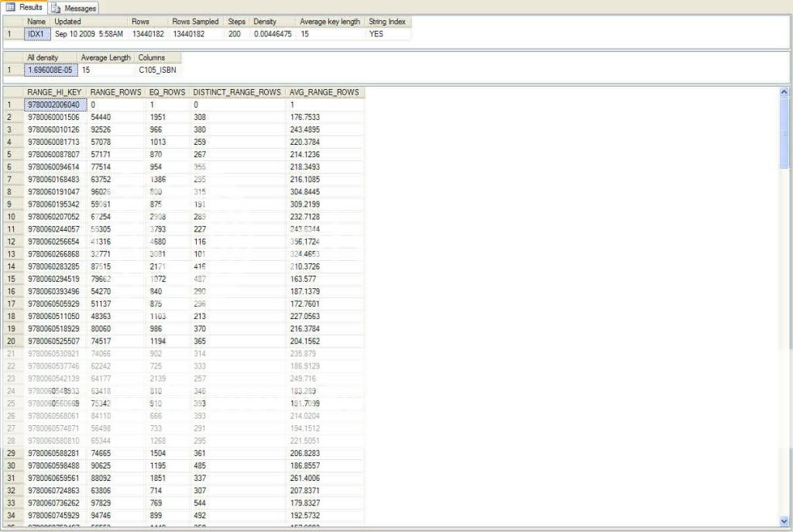
Task: Click the String Index column header
Action: coord(387,22)
